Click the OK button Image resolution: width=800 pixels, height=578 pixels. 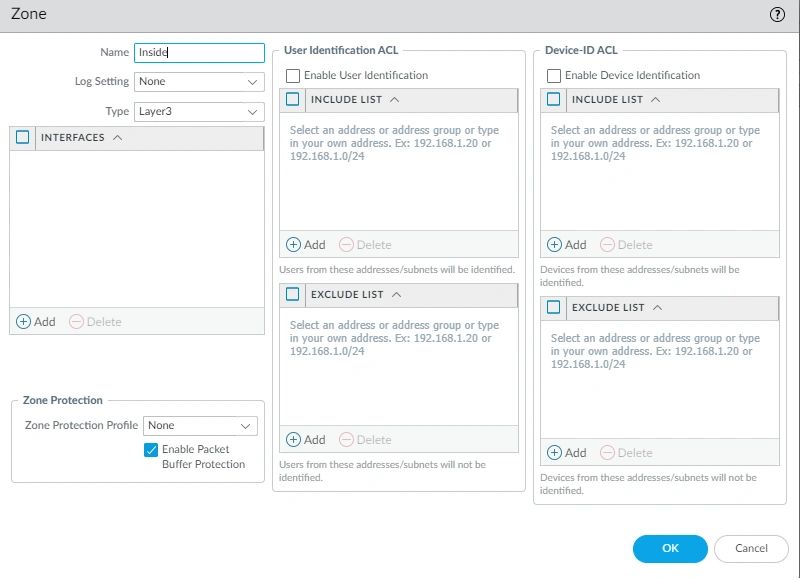tap(670, 548)
